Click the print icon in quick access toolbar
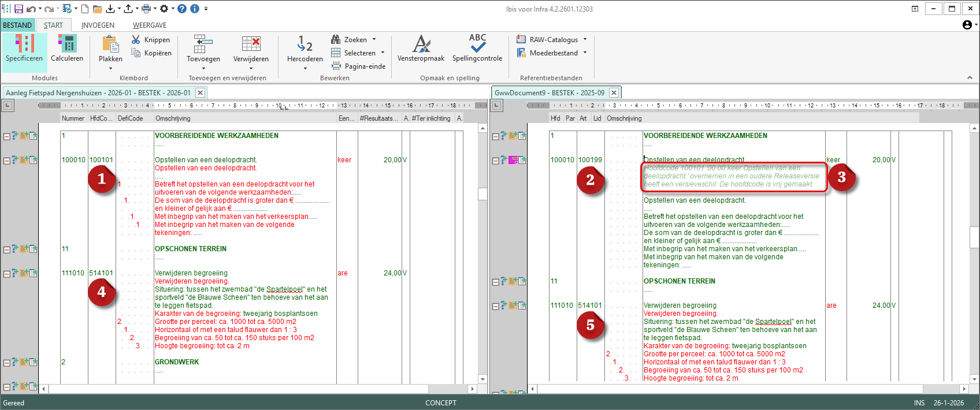The width and height of the screenshot is (980, 410). click(x=146, y=9)
